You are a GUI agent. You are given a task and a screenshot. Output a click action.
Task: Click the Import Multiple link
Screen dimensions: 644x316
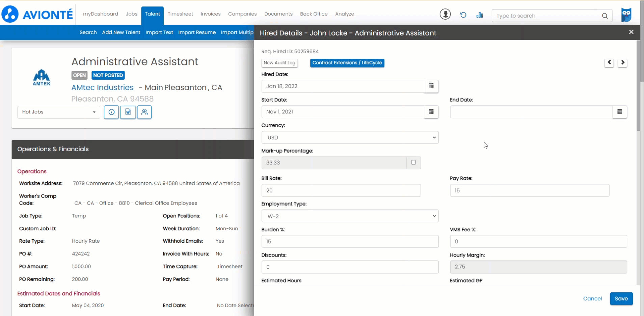pyautogui.click(x=237, y=32)
